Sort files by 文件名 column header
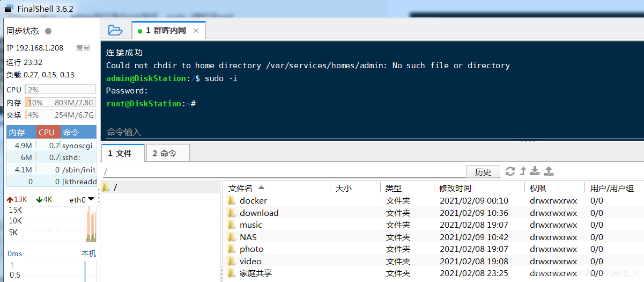This screenshot has height=282, width=644. pyautogui.click(x=277, y=188)
